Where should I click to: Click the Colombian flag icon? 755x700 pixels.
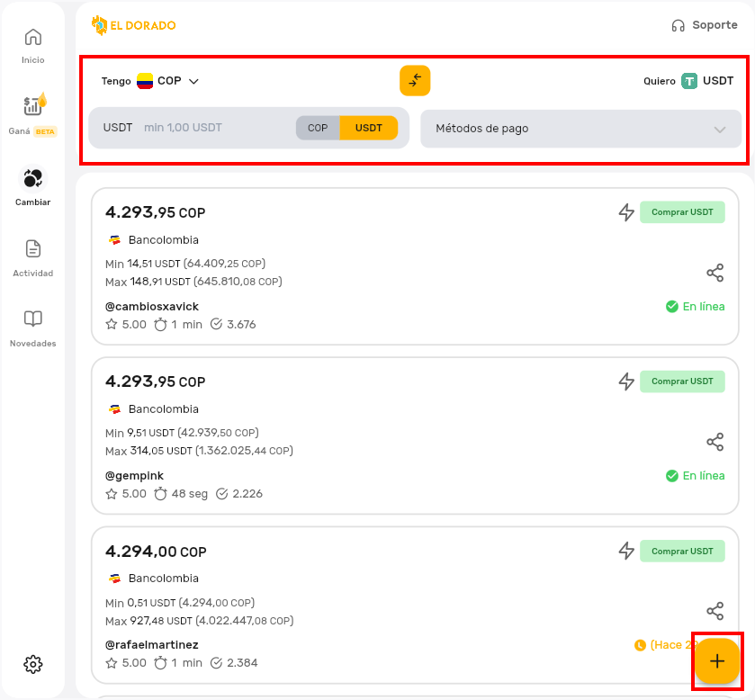145,81
